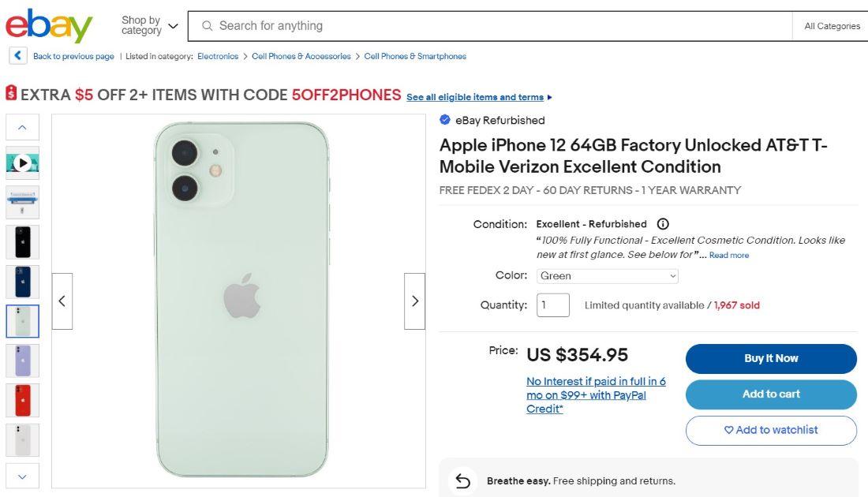Click the Quantity input field

tap(552, 305)
